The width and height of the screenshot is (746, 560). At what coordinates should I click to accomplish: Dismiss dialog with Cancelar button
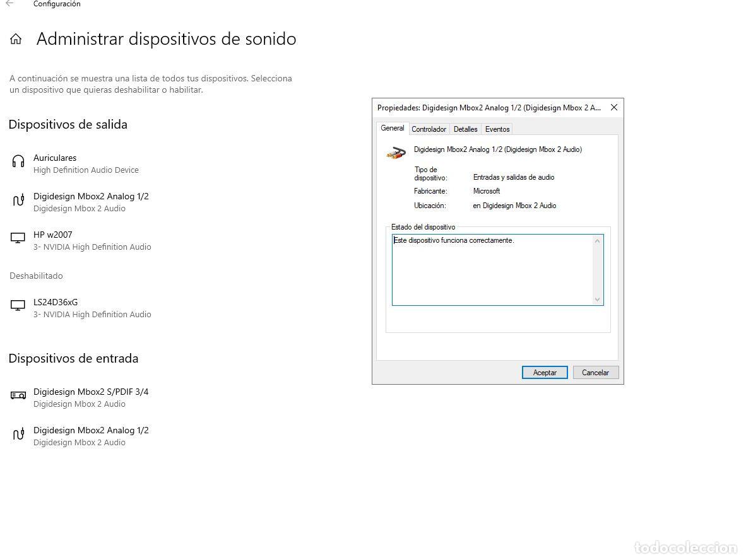(x=596, y=373)
